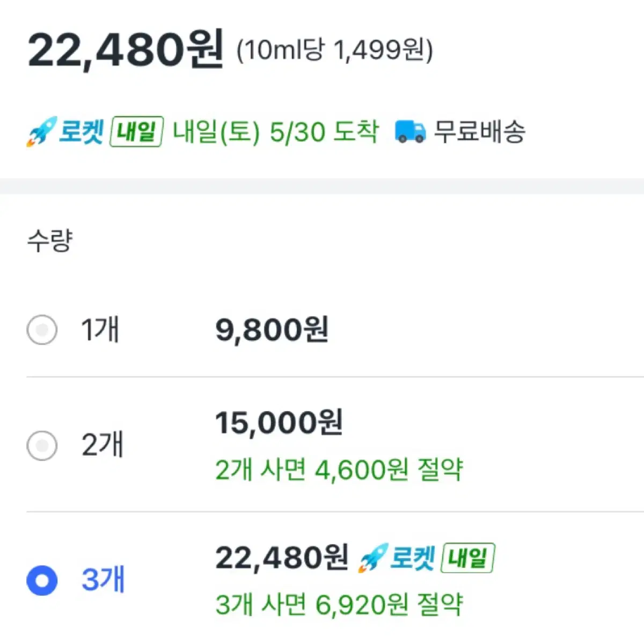This screenshot has height=644, width=644.
Task: Click the blue 로켓 label at top
Action: 81,131
